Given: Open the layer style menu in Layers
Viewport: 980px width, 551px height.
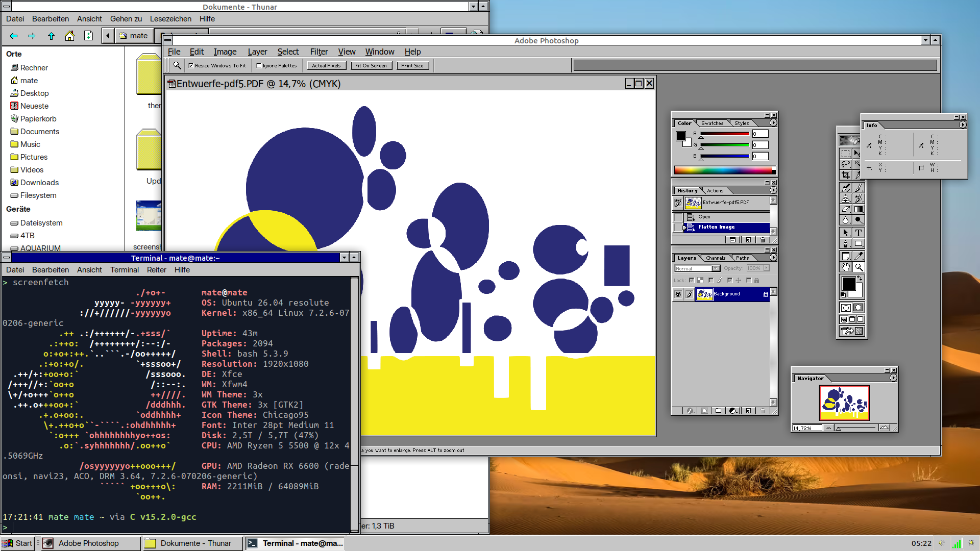Looking at the screenshot, I should [x=690, y=411].
